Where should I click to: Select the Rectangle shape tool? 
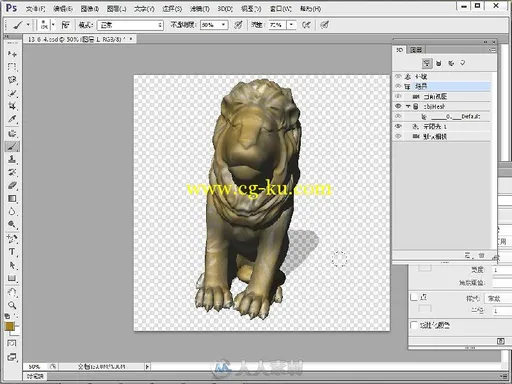click(x=12, y=278)
